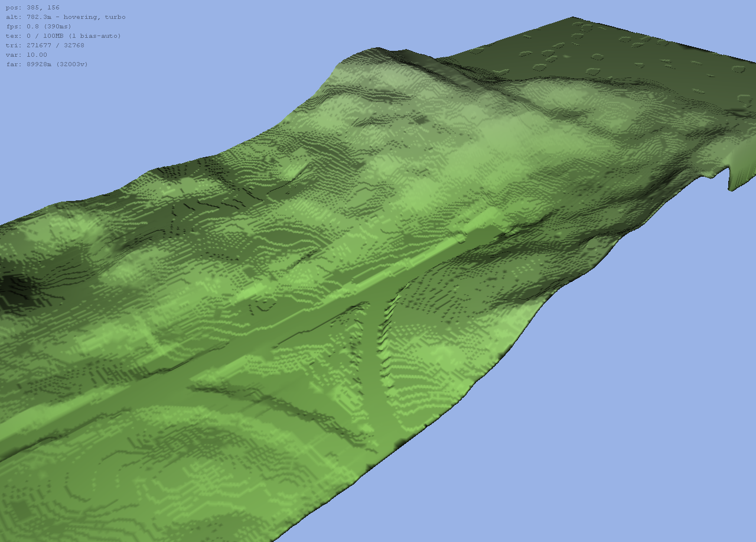
Task: Select the far top corner of the terrain
Action: click(x=572, y=18)
